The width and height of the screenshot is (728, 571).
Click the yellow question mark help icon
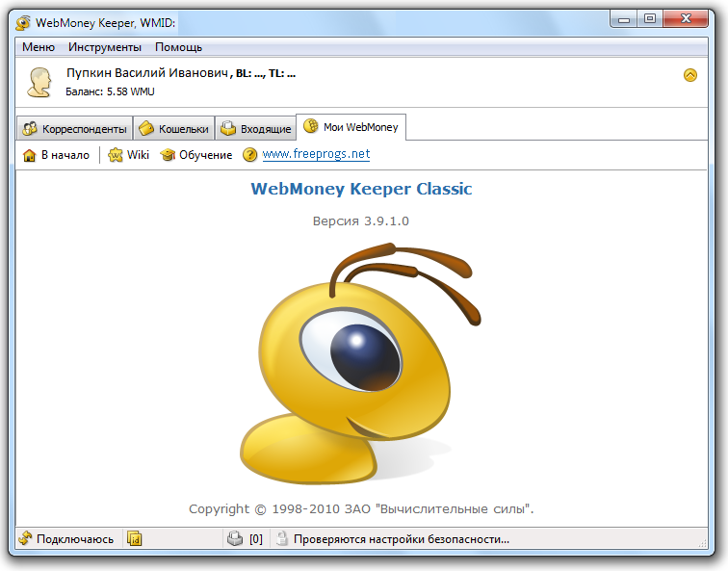(x=249, y=155)
